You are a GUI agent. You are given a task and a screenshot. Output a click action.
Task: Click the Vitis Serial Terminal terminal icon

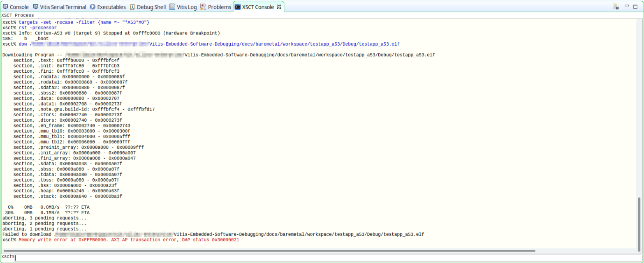(35, 7)
